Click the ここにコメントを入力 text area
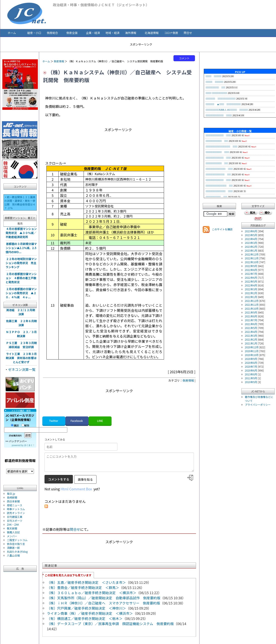 tap(119, 462)
